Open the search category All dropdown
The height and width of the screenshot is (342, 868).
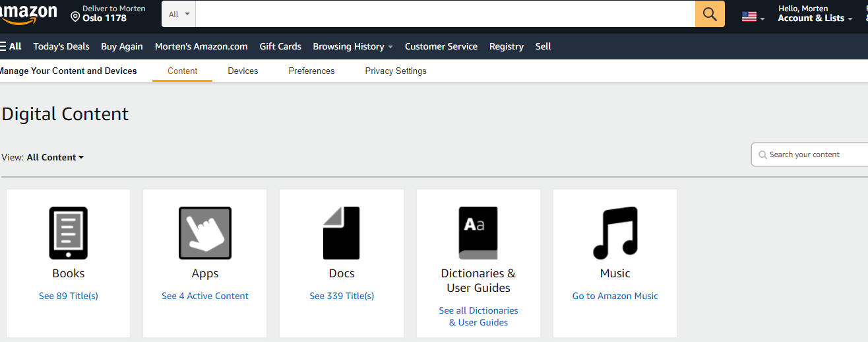click(179, 14)
